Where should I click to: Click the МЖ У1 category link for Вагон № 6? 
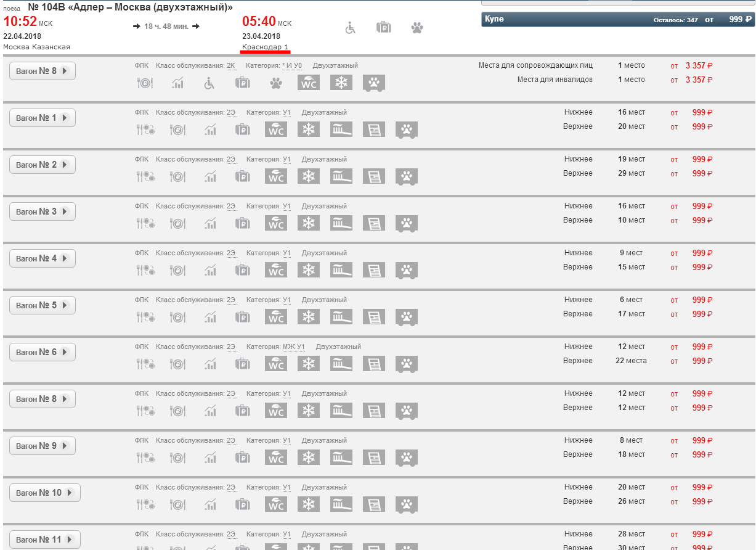tap(293, 347)
